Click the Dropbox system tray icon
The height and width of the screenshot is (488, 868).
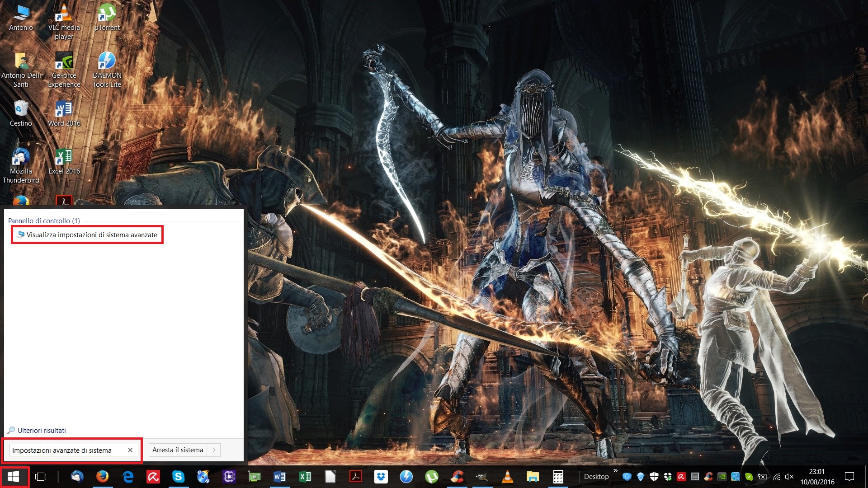coord(668,477)
